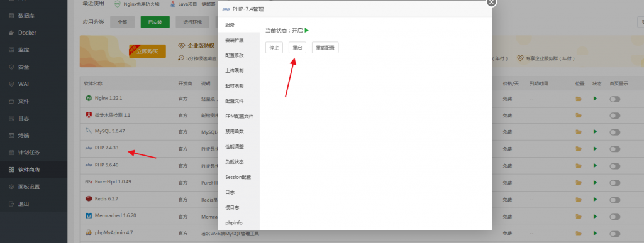The image size is (644, 243).
Task: Filter apps by the 运行环境 category
Action: coord(193,22)
